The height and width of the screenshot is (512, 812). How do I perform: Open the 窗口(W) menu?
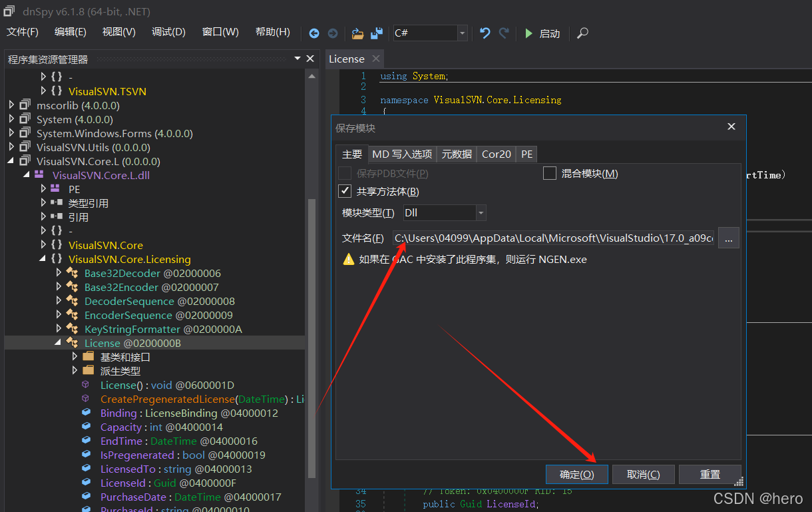click(x=220, y=32)
